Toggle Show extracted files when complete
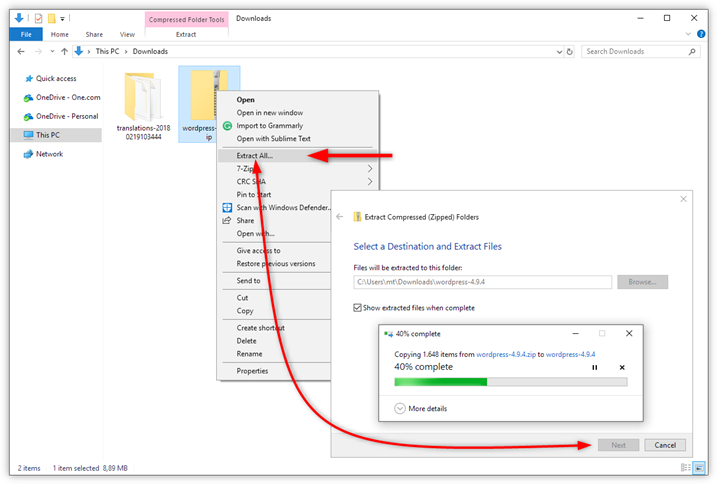Screen dimensions: 717x484 pos(357,308)
